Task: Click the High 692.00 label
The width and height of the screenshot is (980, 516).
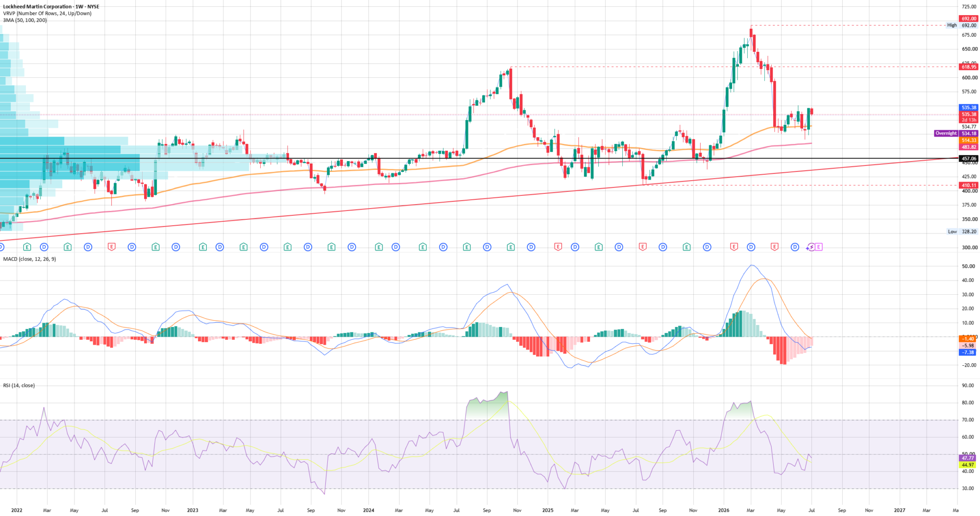Action: pos(962,25)
